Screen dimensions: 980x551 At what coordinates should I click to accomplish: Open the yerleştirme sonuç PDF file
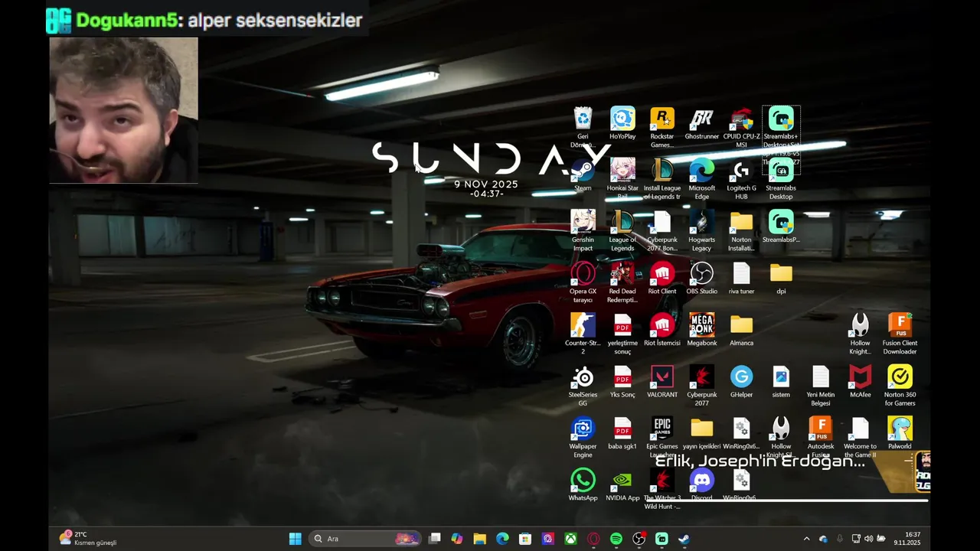[x=622, y=334]
